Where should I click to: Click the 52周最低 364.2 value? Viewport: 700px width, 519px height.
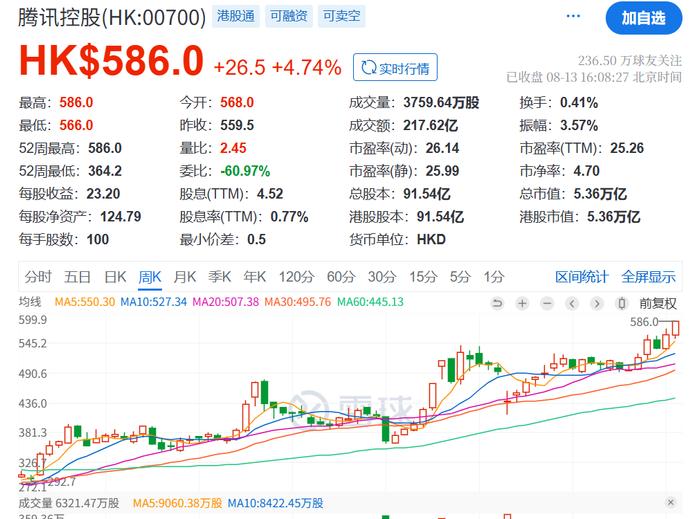[105, 171]
